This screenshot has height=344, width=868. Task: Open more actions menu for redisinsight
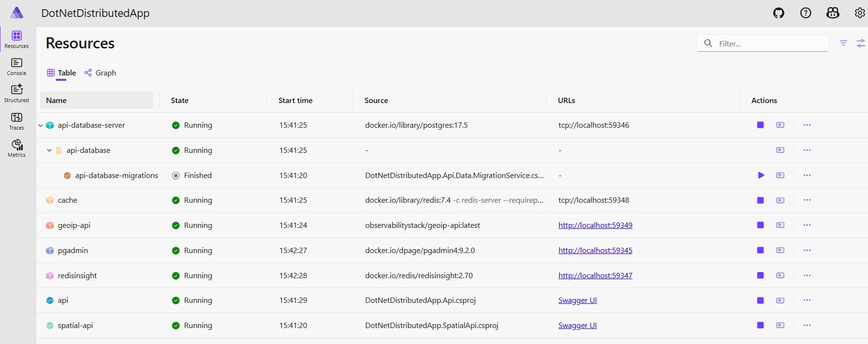807,275
